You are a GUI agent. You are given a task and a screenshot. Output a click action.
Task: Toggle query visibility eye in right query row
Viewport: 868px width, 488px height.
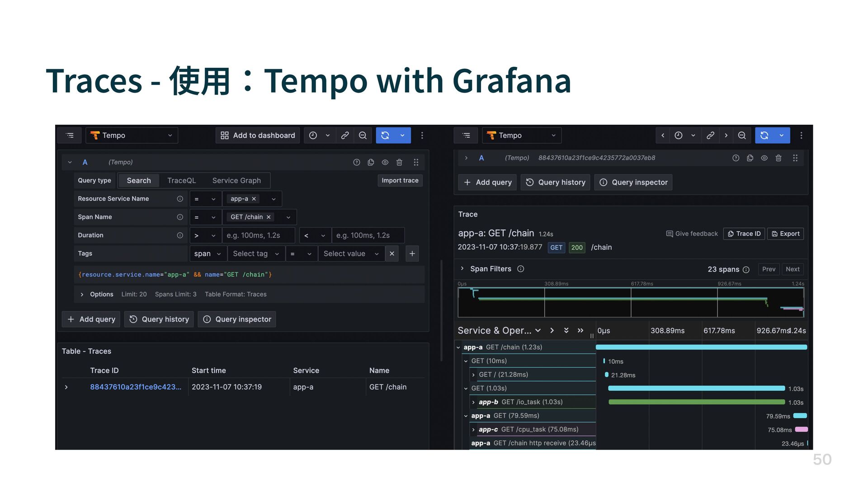[x=764, y=158]
